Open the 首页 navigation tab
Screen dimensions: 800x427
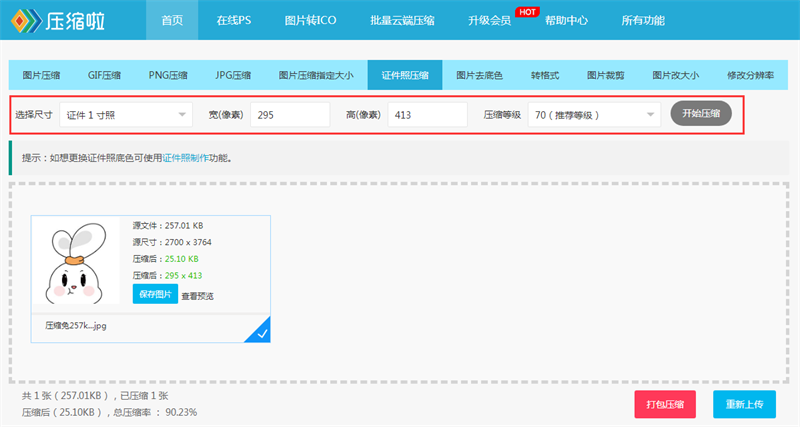point(172,20)
